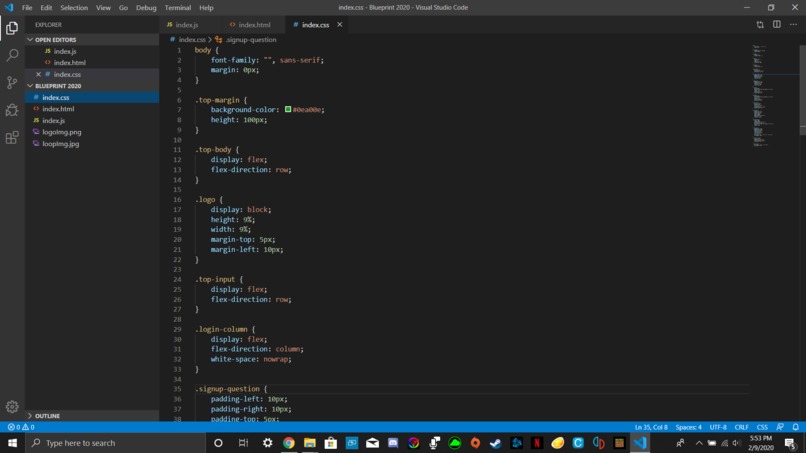Click the Spaces: 4 indentation setting

[688, 427]
